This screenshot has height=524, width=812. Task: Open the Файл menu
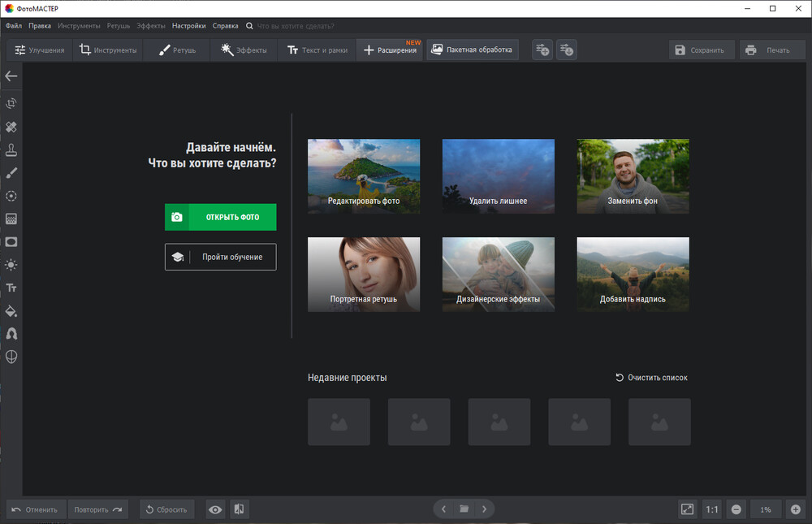coord(13,26)
